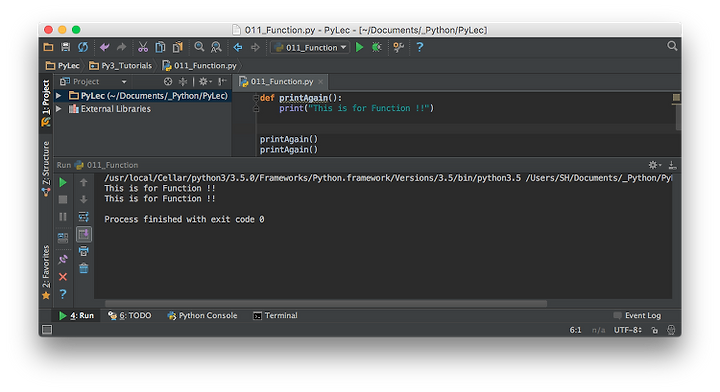Toggle read-only lock icon in status bar
This screenshot has width=720, height=392.
pos(655,330)
